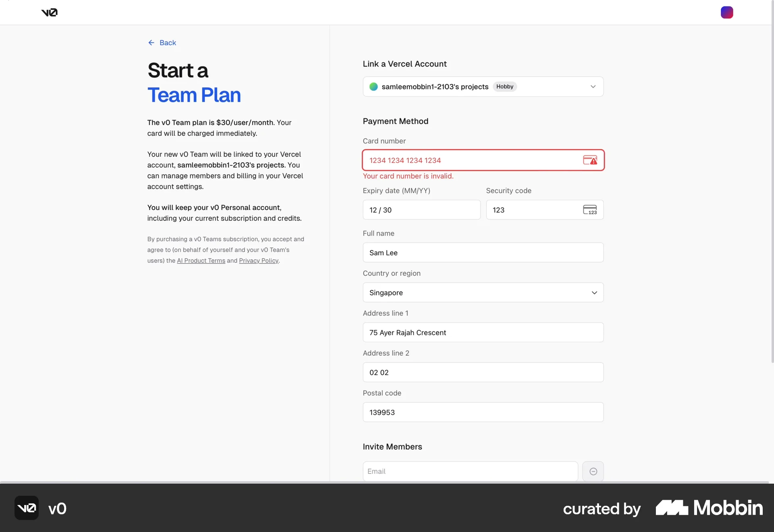Expand the Vercel account dropdown

pos(483,87)
